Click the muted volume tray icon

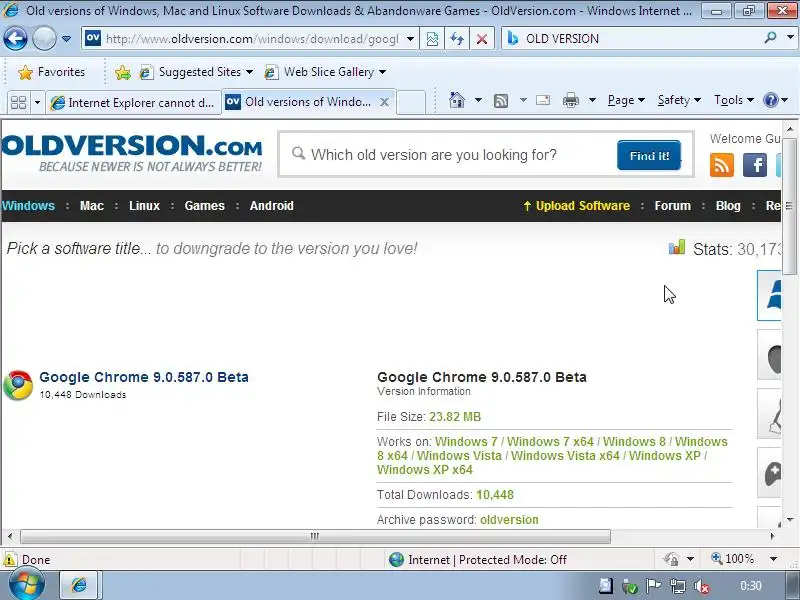click(x=703, y=587)
